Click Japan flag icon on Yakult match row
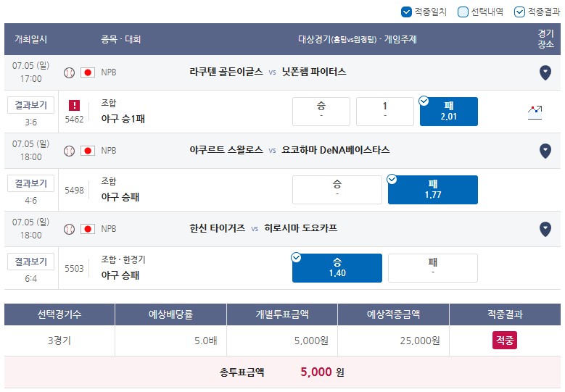Screen dimensions: 565x392 tap(88, 151)
